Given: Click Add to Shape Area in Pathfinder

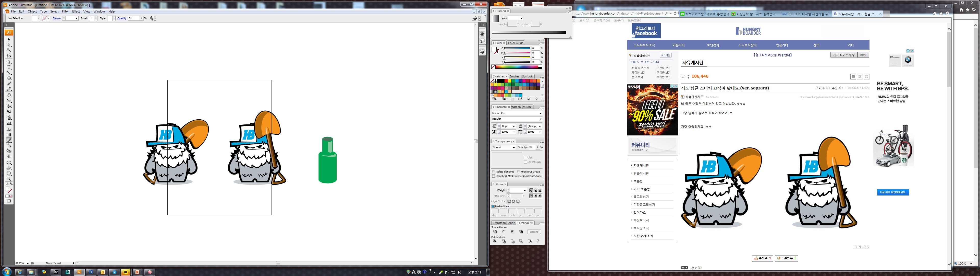Looking at the screenshot, I should (x=495, y=231).
